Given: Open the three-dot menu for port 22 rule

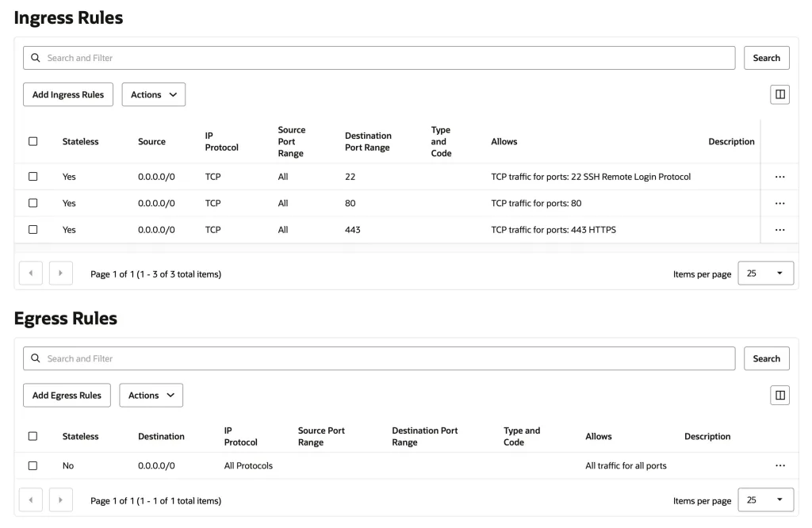Looking at the screenshot, I should (779, 177).
